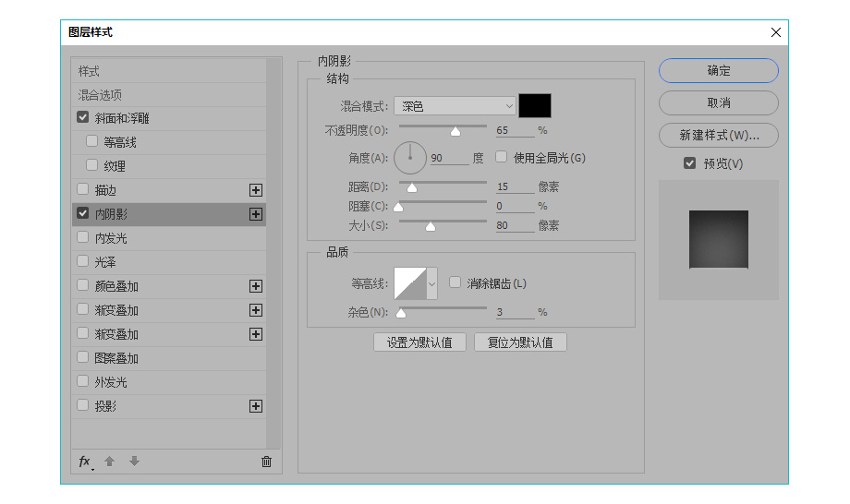Click the contour curve thumbnail
The height and width of the screenshot is (504, 850).
[x=410, y=283]
